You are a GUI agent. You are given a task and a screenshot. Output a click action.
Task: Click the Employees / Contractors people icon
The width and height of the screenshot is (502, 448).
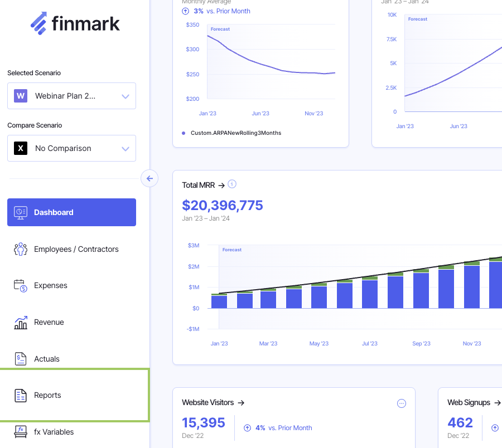21,249
